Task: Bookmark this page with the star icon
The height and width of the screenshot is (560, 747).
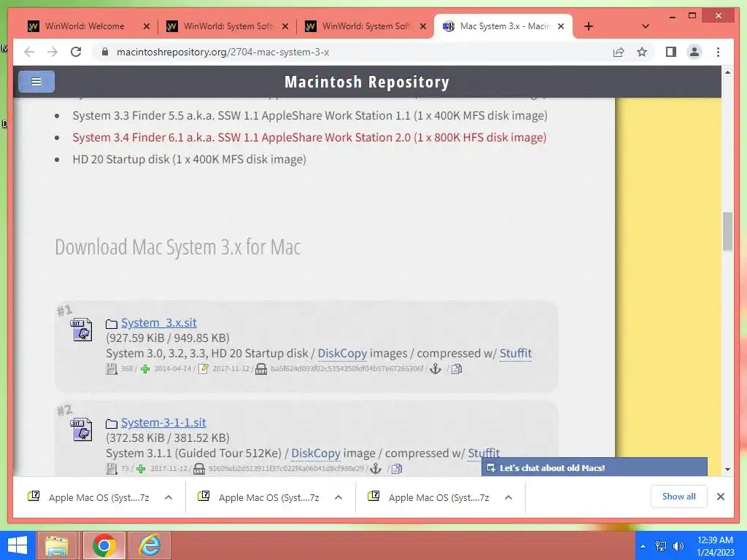Action: pyautogui.click(x=642, y=52)
